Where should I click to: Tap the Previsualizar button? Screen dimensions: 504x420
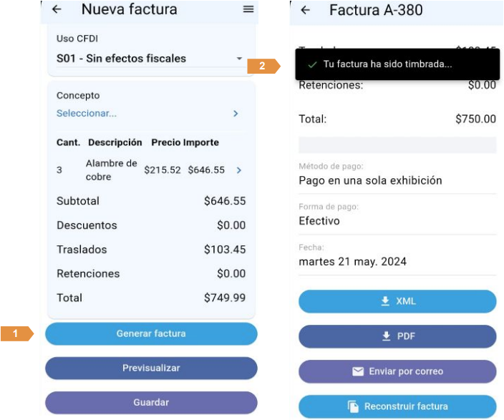point(151,368)
